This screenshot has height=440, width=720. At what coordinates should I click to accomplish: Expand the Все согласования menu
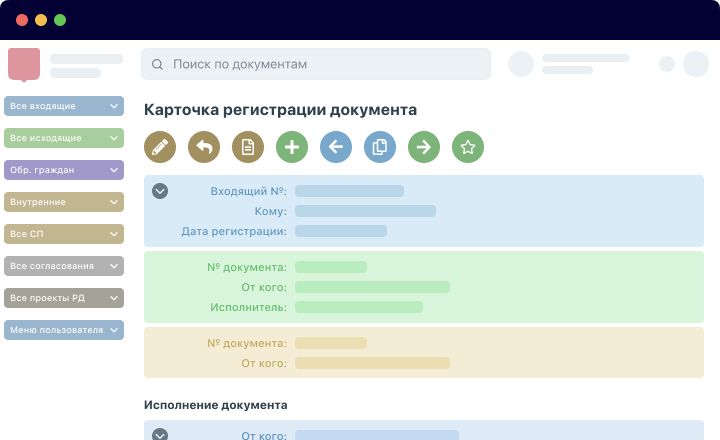coord(64,266)
